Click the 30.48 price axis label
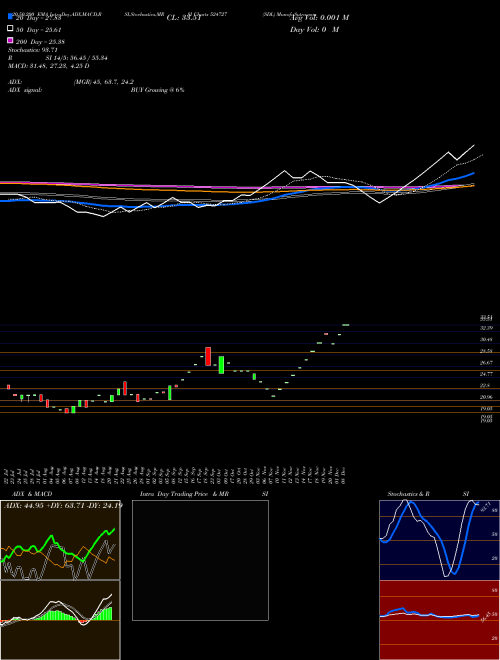Screen dimensions: 500x660 pos(487,339)
